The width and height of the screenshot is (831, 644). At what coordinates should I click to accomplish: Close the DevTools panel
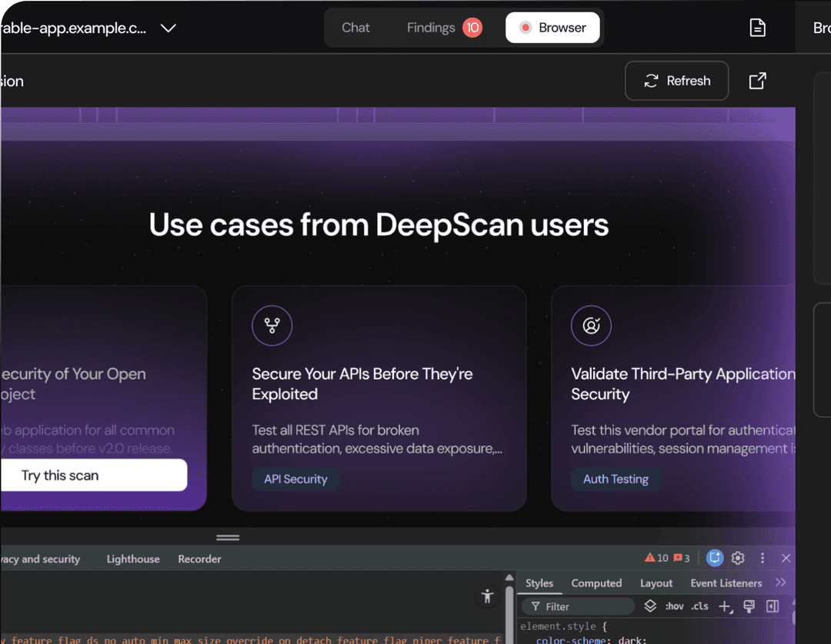pyautogui.click(x=786, y=558)
